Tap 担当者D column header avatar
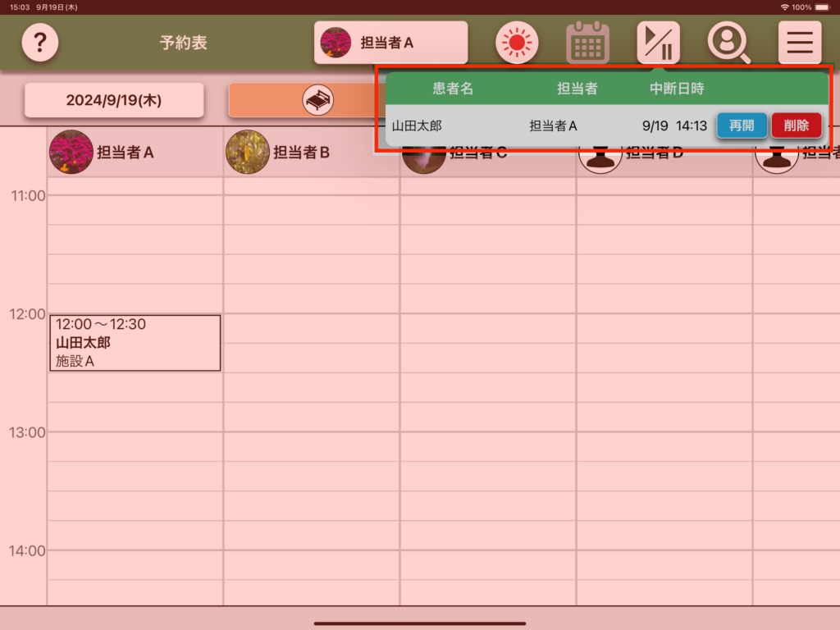 (600, 157)
